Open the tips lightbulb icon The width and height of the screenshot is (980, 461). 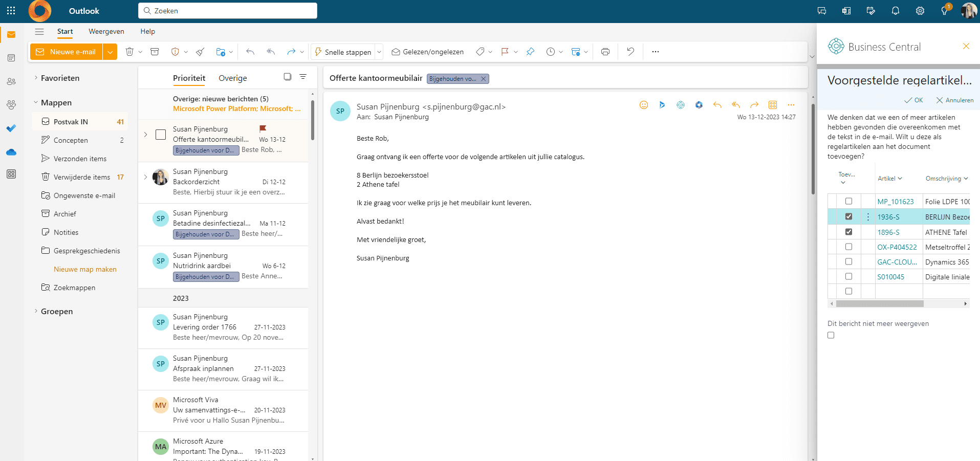pyautogui.click(x=945, y=11)
